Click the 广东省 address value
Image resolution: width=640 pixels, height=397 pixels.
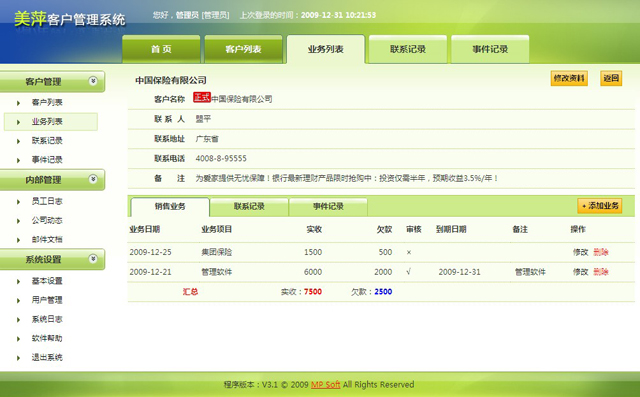pyautogui.click(x=207, y=139)
